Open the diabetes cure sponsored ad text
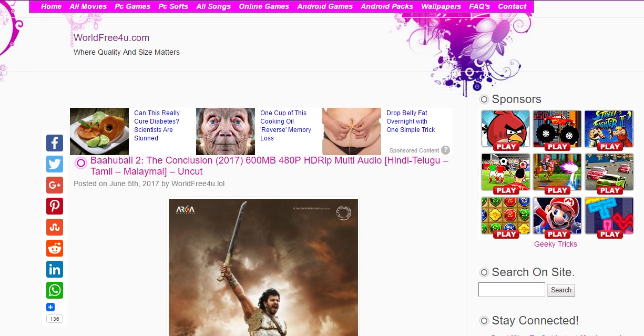Image resolution: width=644 pixels, height=336 pixels. tap(157, 126)
